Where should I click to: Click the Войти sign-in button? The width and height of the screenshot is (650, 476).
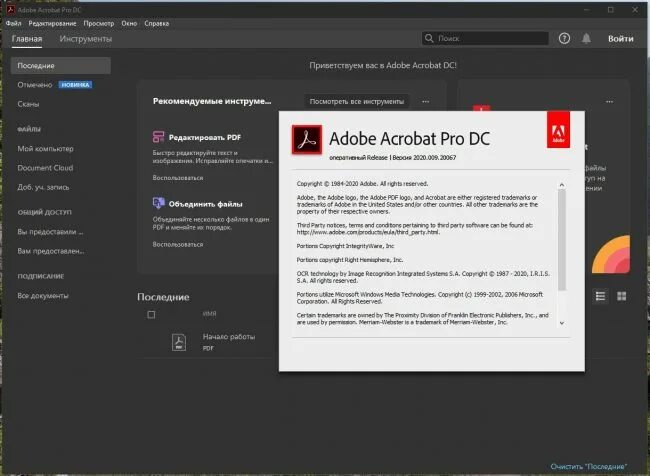click(x=621, y=39)
